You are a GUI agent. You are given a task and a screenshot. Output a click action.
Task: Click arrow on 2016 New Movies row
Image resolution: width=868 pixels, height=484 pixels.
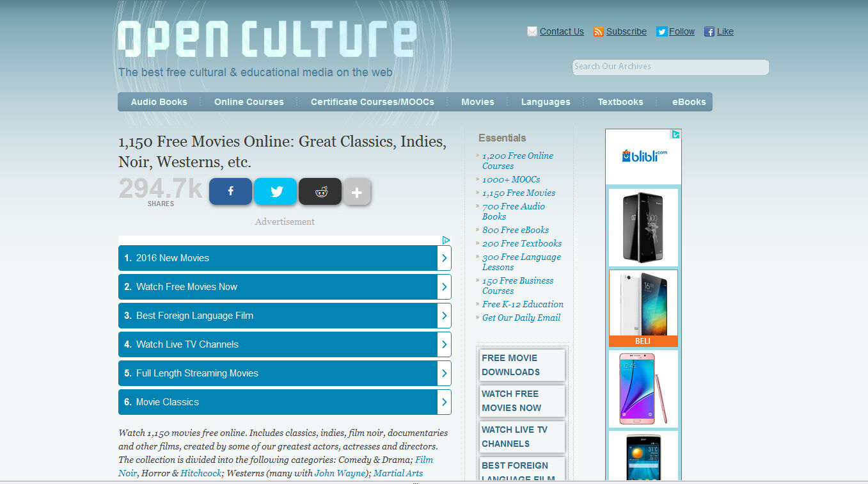(x=444, y=258)
